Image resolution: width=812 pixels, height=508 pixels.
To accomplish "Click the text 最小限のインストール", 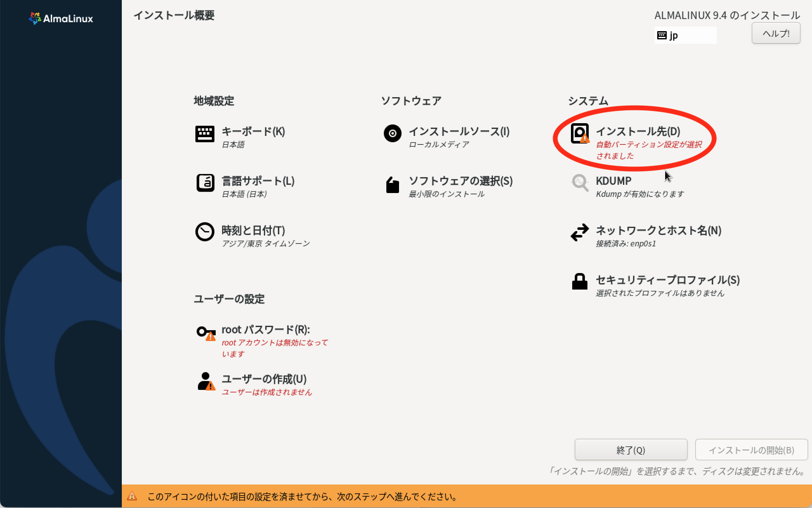I will (447, 194).
